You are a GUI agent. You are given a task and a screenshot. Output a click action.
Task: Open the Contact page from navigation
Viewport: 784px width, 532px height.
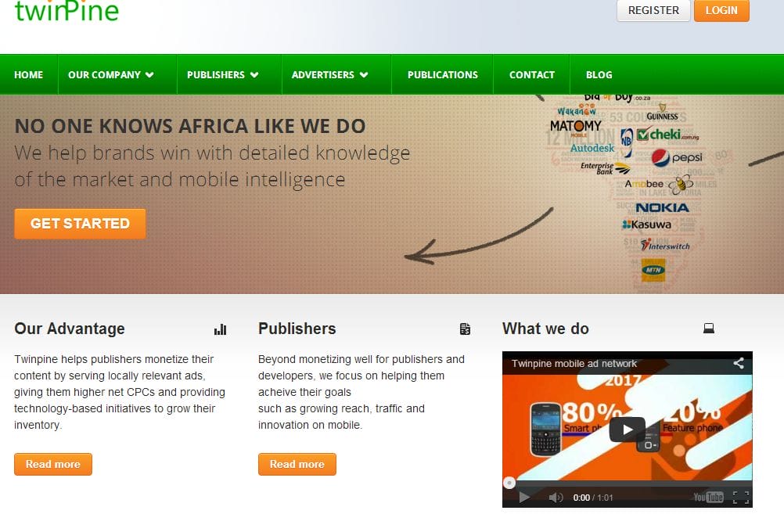coord(532,75)
